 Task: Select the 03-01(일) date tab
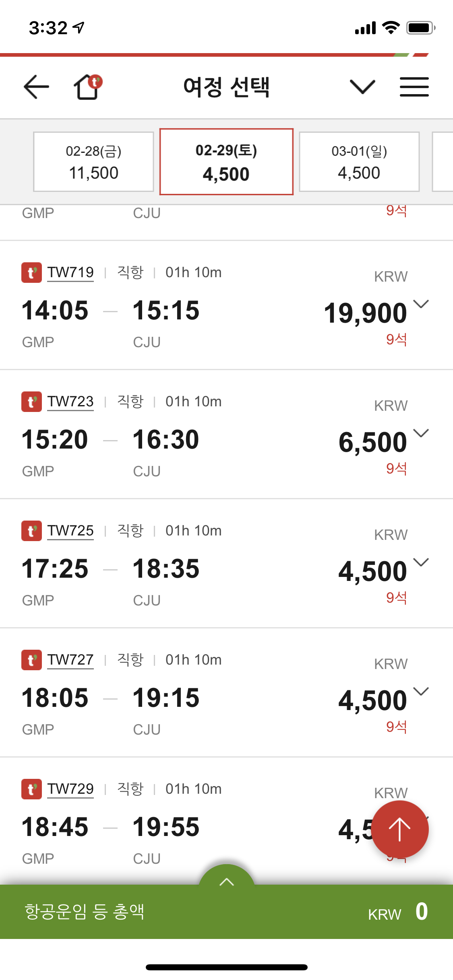(359, 162)
